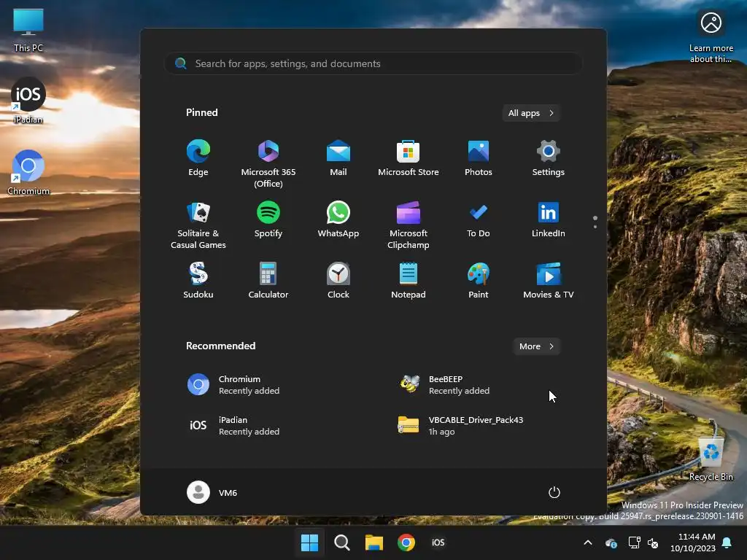Open Settings from pinned apps
This screenshot has width=747, height=560.
click(549, 158)
